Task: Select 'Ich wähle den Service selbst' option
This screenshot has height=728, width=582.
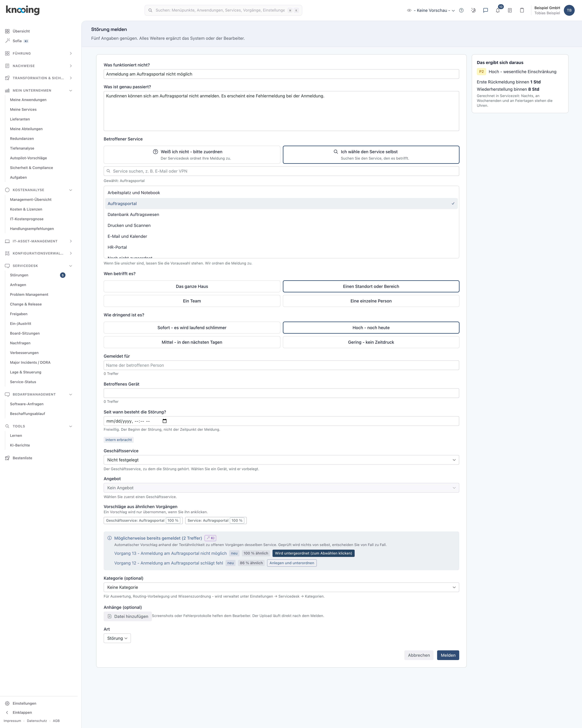Action: 371,155
